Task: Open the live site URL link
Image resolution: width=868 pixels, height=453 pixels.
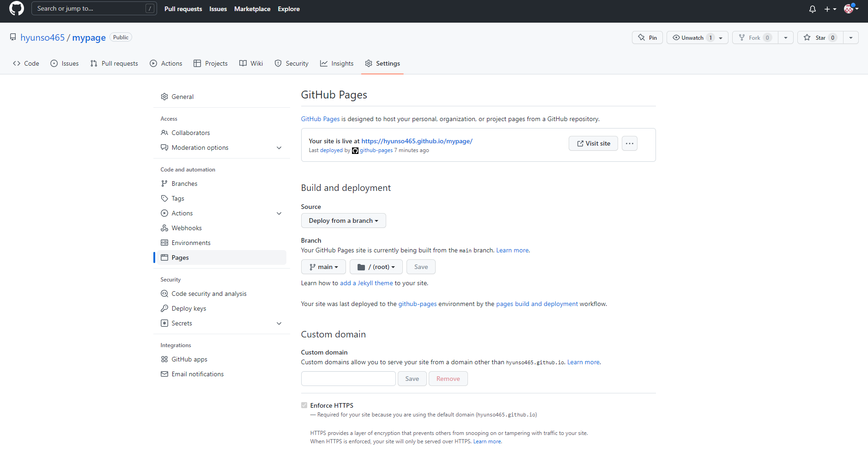Action: [417, 141]
